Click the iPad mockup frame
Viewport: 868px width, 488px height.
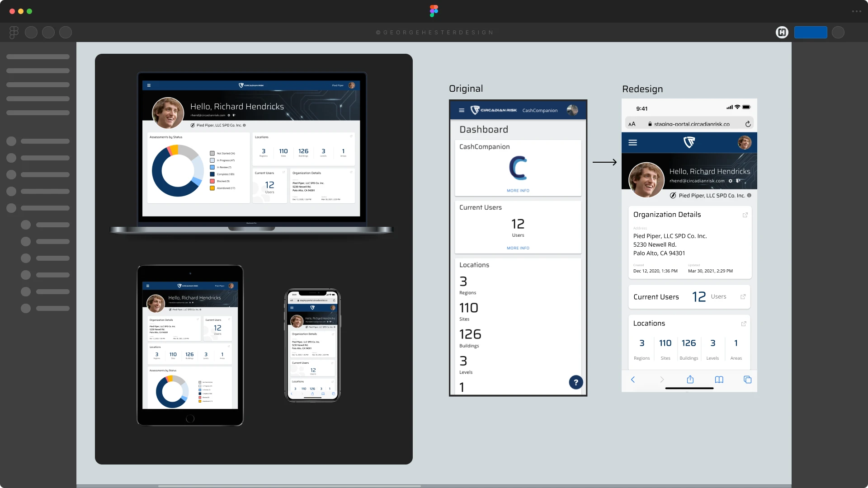190,345
